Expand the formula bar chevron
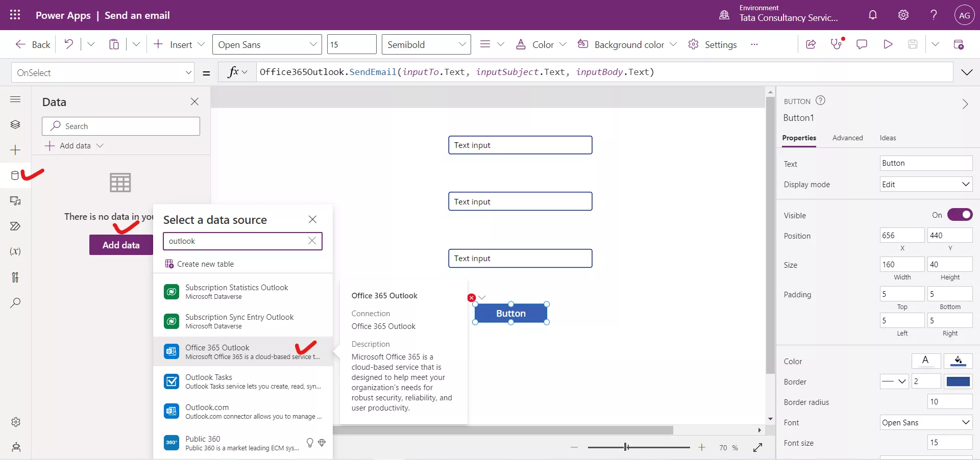 (968, 72)
